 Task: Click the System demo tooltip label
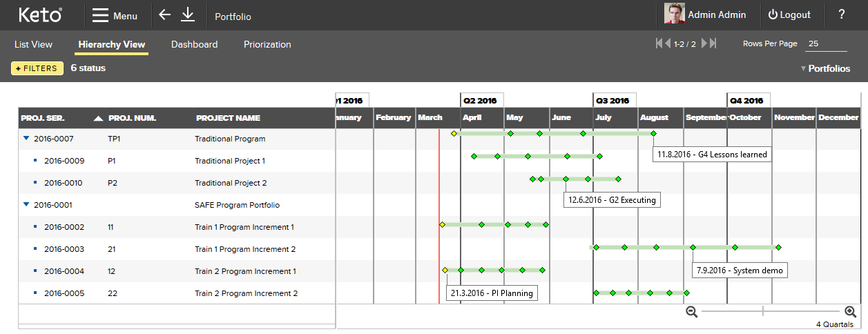[x=740, y=270]
